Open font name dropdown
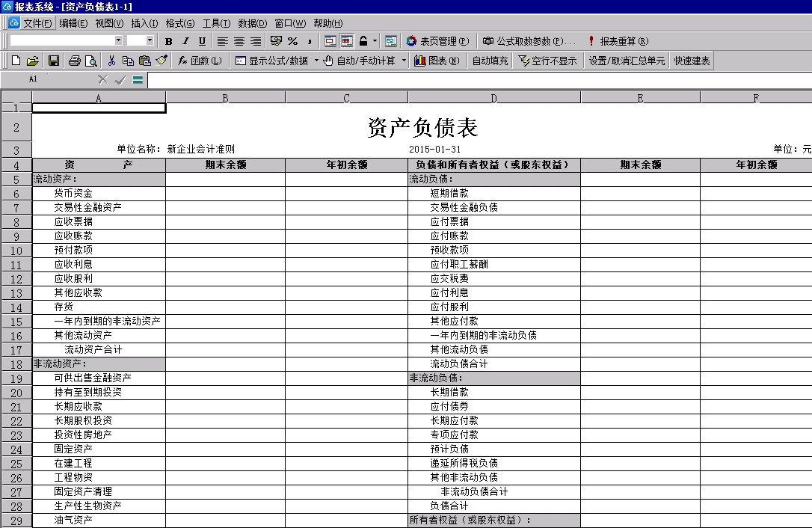The width and height of the screenshot is (812, 528). (118, 40)
